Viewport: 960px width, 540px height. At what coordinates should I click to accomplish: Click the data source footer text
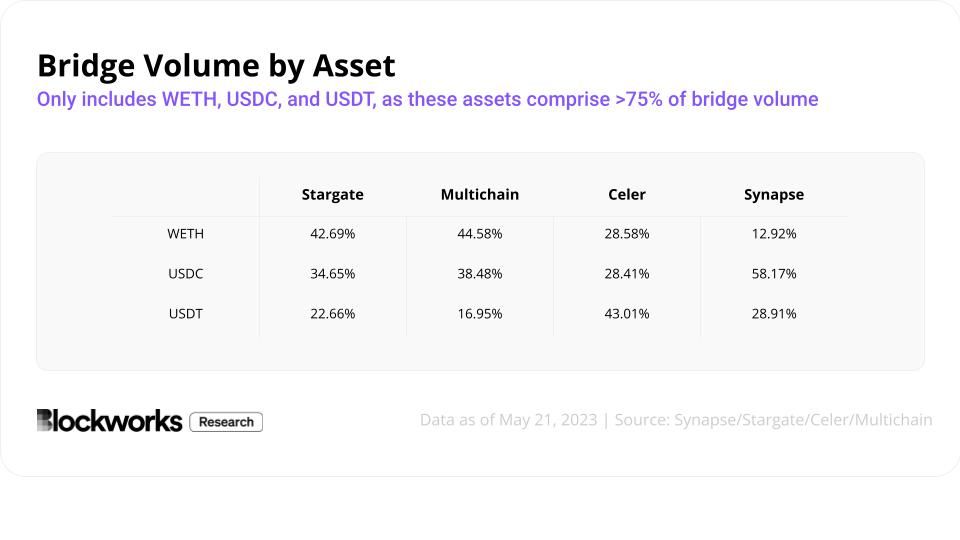pos(676,421)
